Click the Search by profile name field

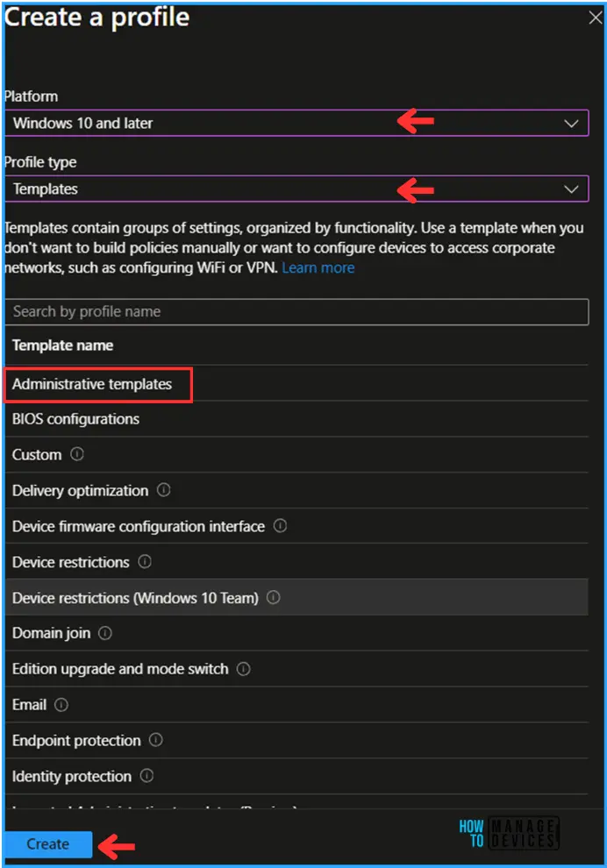[x=296, y=312]
